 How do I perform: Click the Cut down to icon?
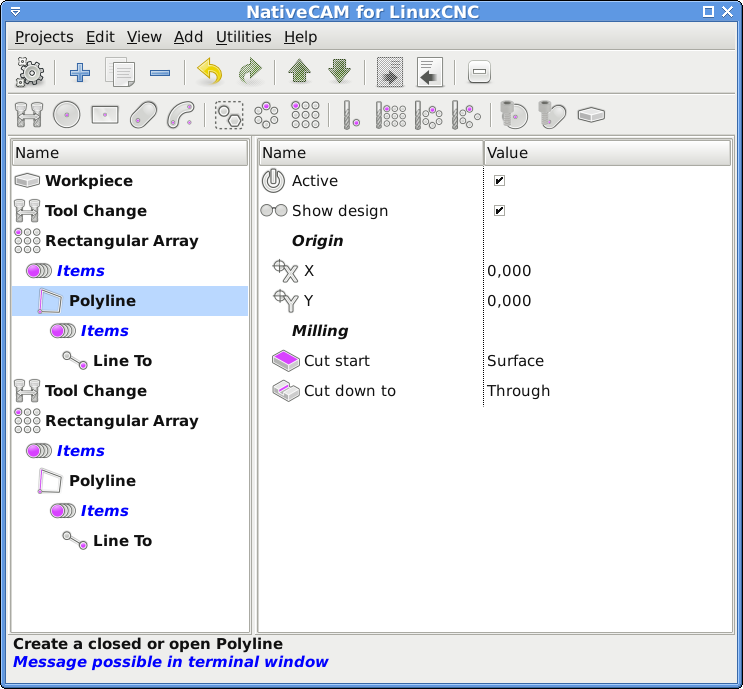pyautogui.click(x=286, y=391)
